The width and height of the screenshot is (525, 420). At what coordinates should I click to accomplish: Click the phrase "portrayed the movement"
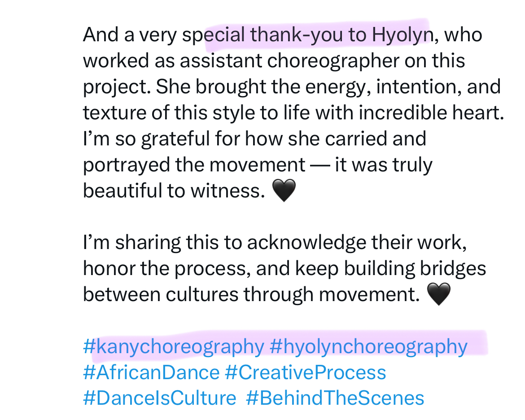(194, 166)
